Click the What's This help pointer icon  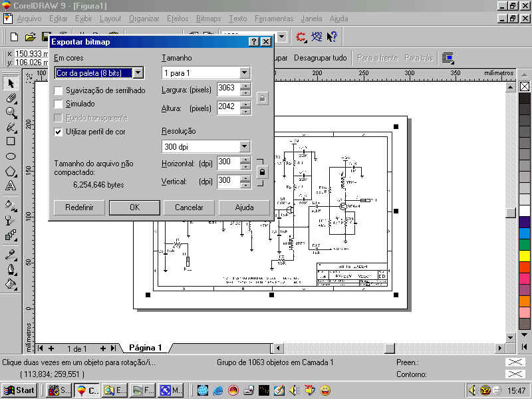click(332, 37)
